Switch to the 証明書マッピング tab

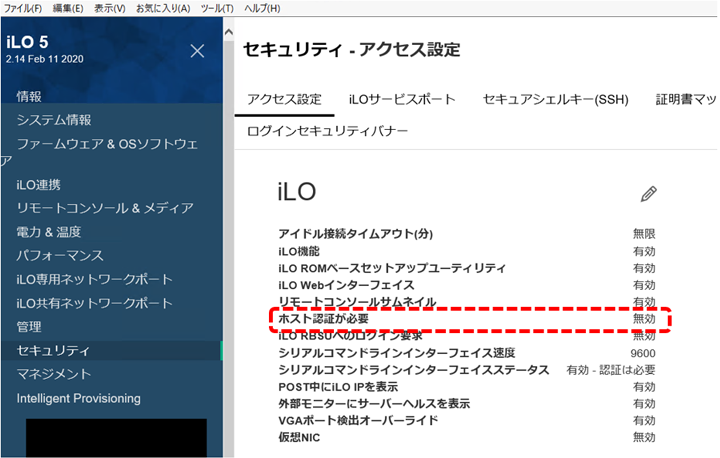(x=686, y=99)
